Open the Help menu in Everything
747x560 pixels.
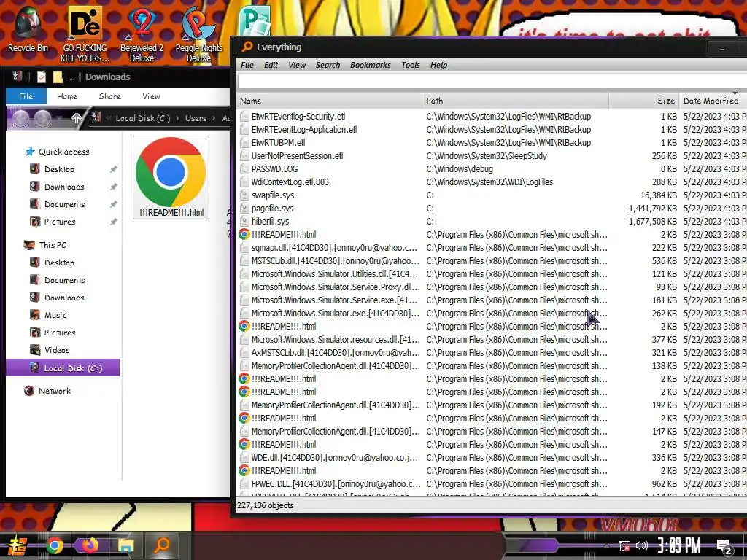(x=438, y=65)
